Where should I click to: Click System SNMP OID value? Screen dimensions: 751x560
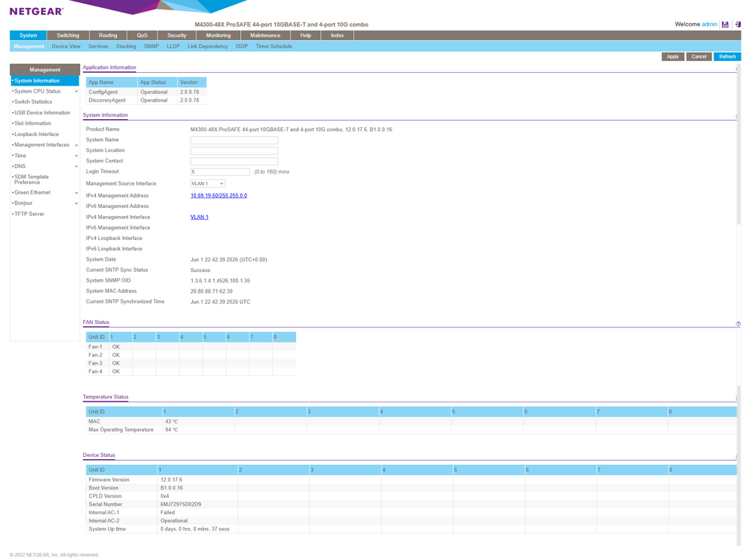(x=220, y=281)
